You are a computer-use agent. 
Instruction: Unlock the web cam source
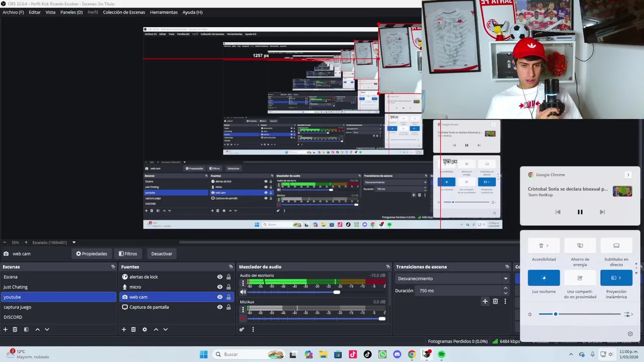coord(228,297)
